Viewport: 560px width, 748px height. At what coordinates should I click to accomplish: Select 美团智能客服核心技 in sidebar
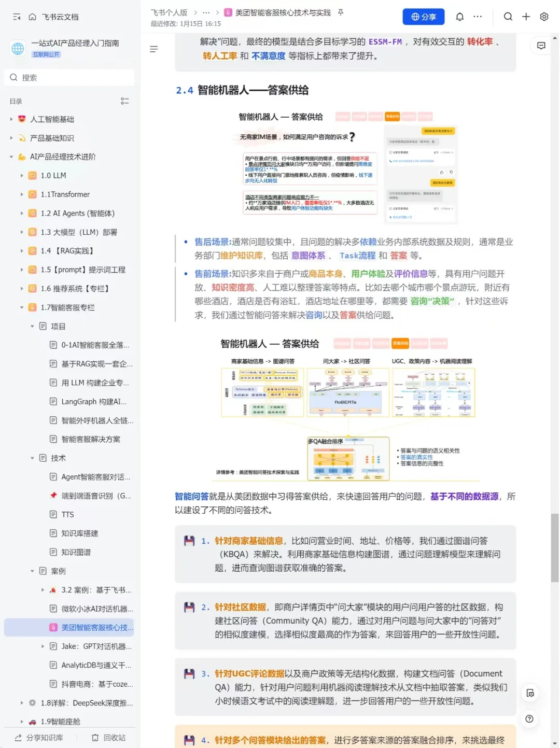tap(69, 627)
